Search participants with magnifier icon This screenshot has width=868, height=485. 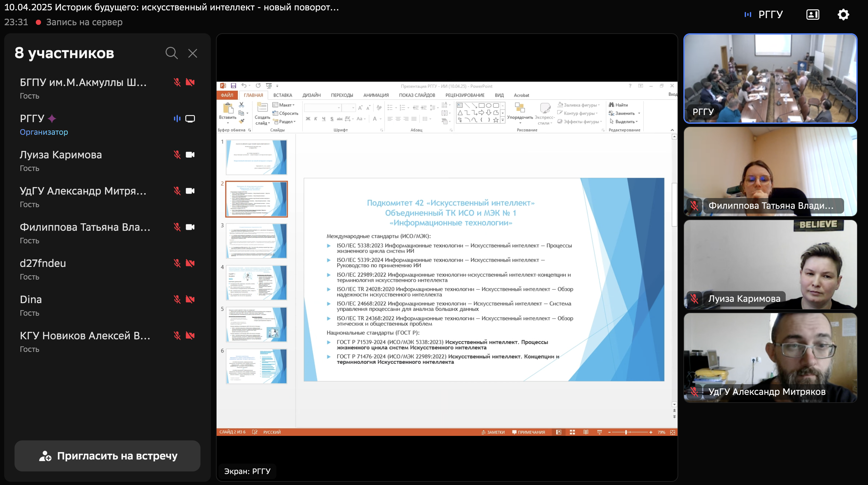[171, 53]
